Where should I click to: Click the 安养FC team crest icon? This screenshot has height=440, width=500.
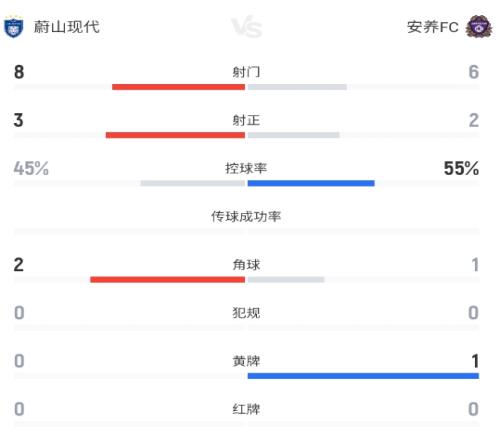point(479,26)
